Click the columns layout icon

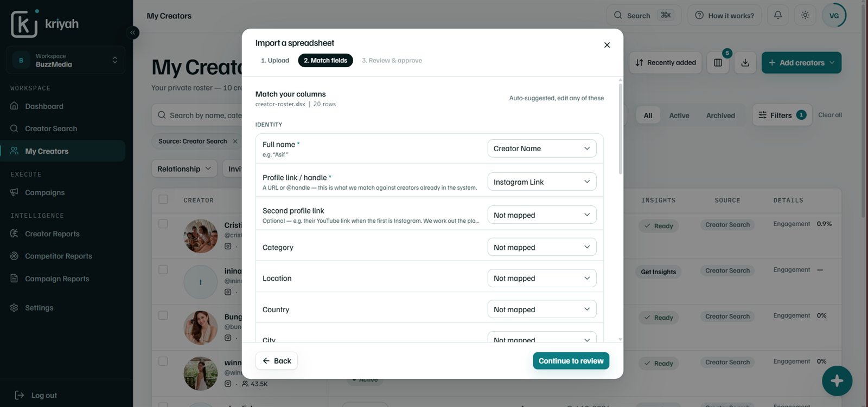pyautogui.click(x=718, y=63)
